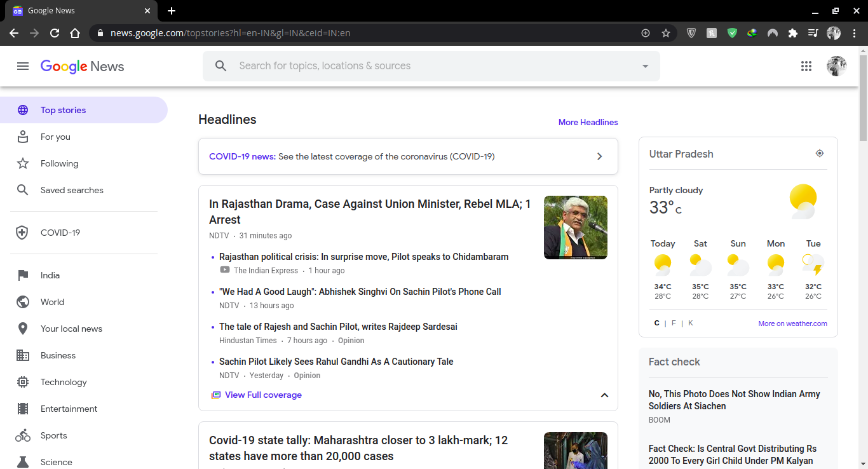Image resolution: width=868 pixels, height=469 pixels.
Task: Click the Uttar Pradesh weather title
Action: (x=681, y=154)
